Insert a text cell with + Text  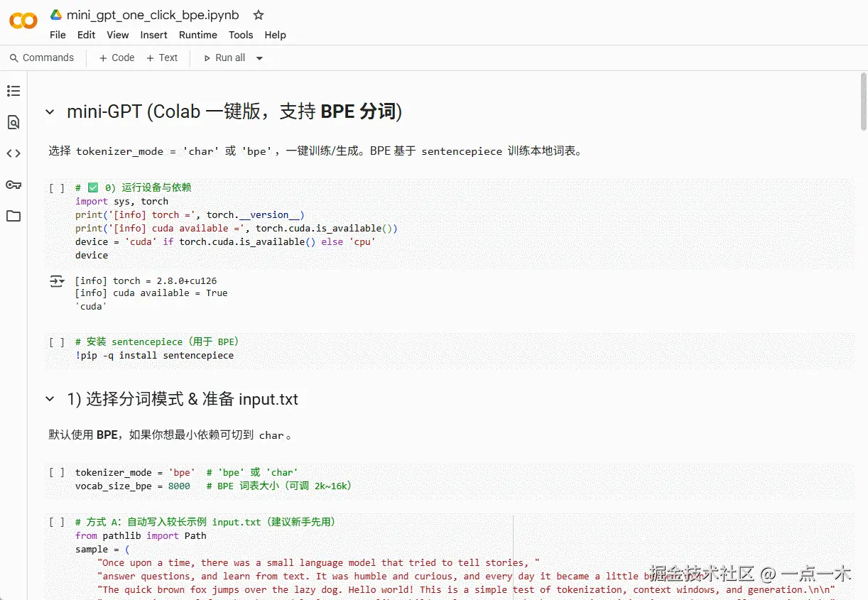coord(162,58)
